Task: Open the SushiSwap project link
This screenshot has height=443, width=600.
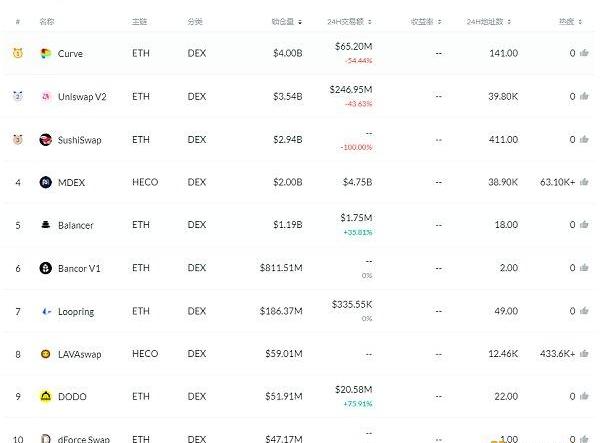Action: click(80, 140)
